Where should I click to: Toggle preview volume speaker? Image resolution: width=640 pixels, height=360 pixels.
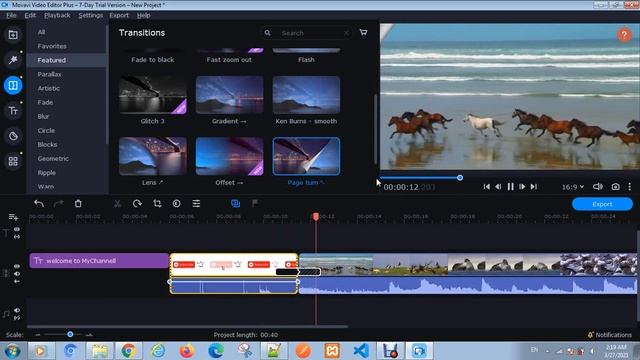[598, 187]
